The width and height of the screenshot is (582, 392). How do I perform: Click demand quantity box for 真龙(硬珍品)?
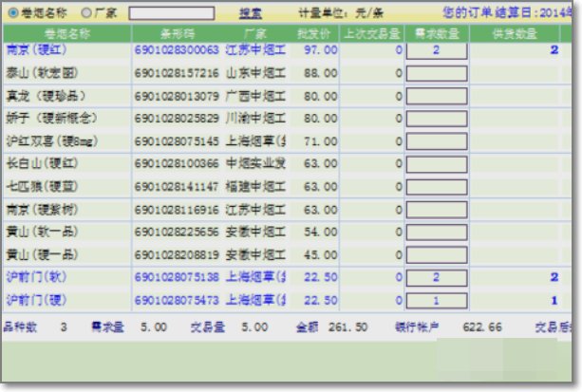tap(437, 97)
